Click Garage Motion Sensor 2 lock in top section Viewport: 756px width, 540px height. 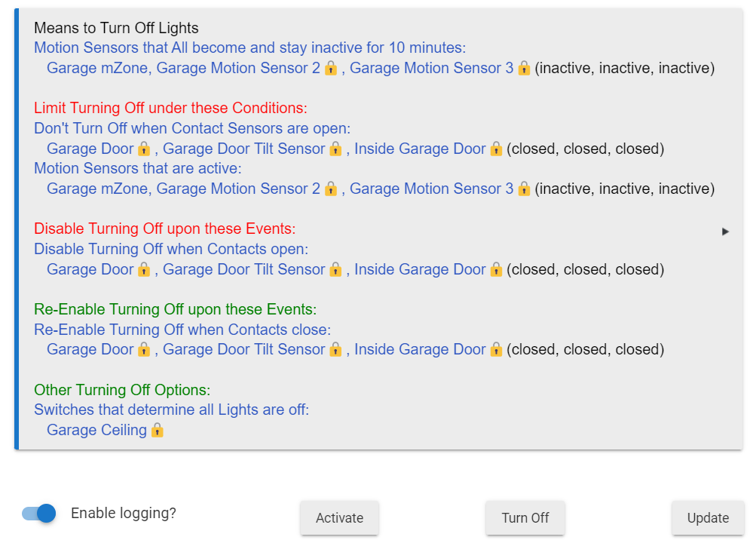tap(331, 68)
